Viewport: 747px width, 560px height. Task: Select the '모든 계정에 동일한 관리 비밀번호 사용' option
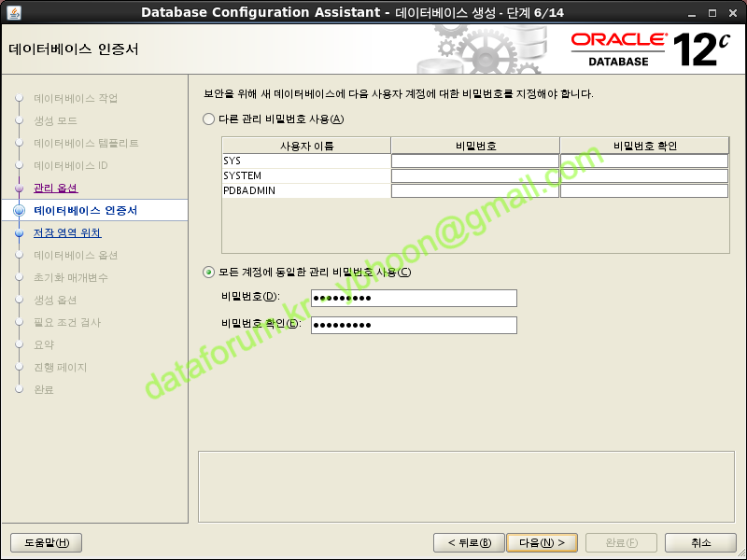point(208,273)
